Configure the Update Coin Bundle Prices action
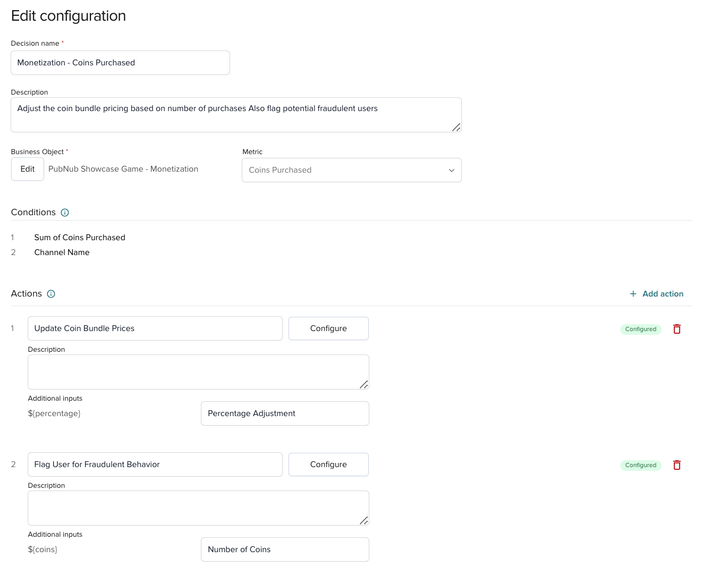Viewport: 728px width, 575px height. click(328, 328)
